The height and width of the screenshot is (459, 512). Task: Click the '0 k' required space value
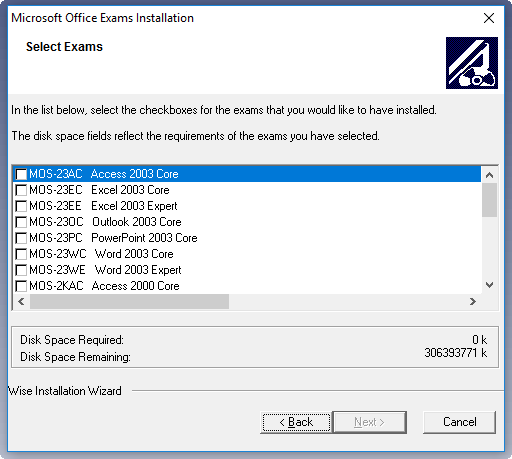480,340
